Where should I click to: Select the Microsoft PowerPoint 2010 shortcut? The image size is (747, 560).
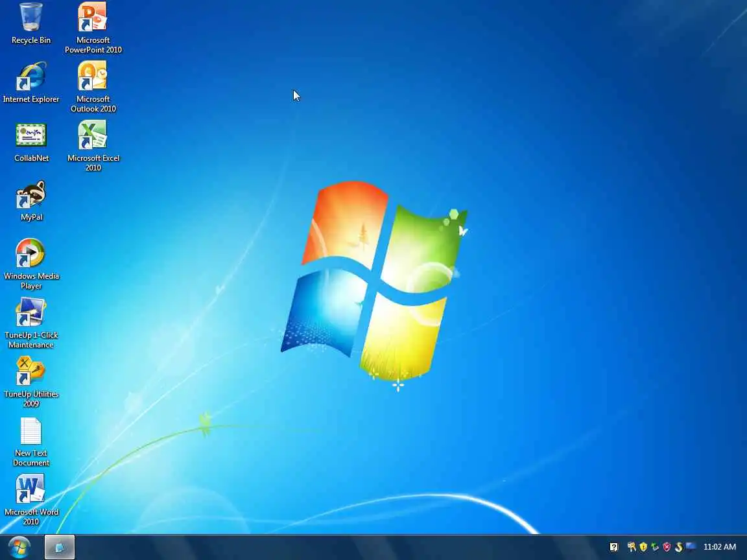pyautogui.click(x=93, y=28)
